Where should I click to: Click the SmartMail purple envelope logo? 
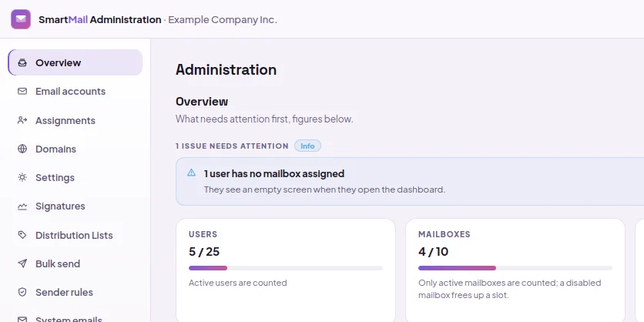coord(21,19)
